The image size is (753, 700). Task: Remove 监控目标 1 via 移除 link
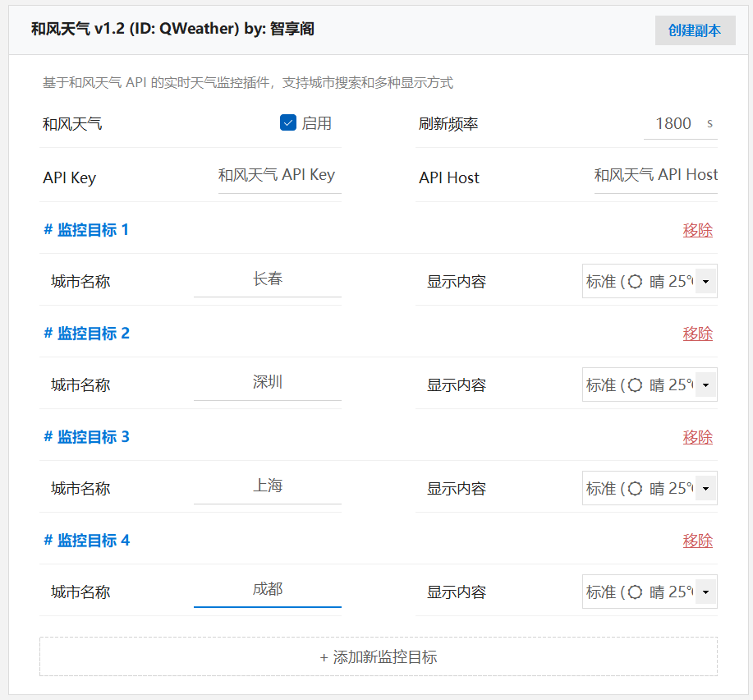click(697, 230)
